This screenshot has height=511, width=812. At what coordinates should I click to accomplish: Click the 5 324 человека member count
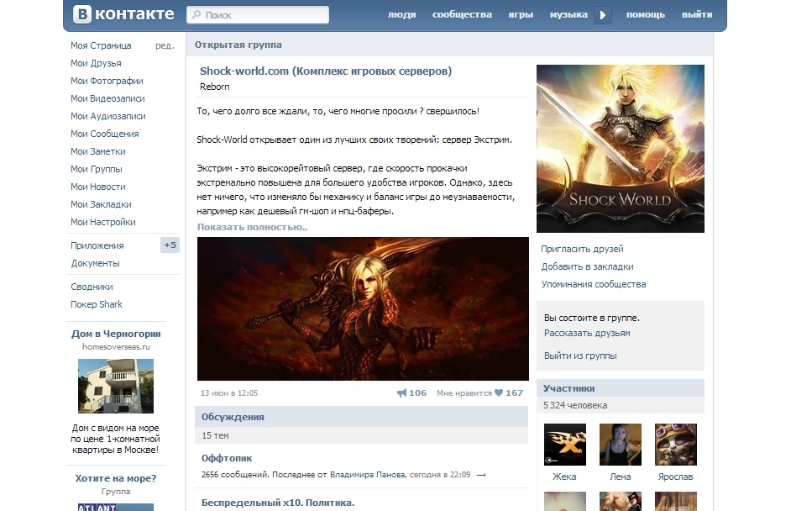(575, 405)
